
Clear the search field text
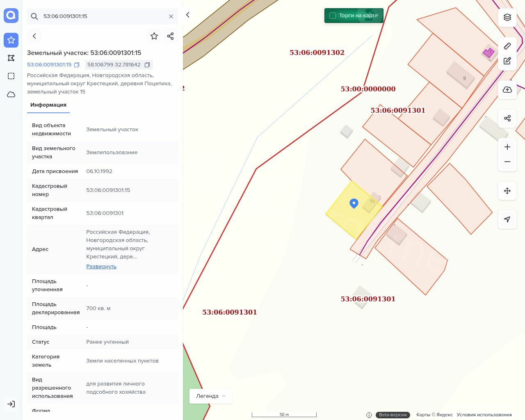pyautogui.click(x=171, y=16)
